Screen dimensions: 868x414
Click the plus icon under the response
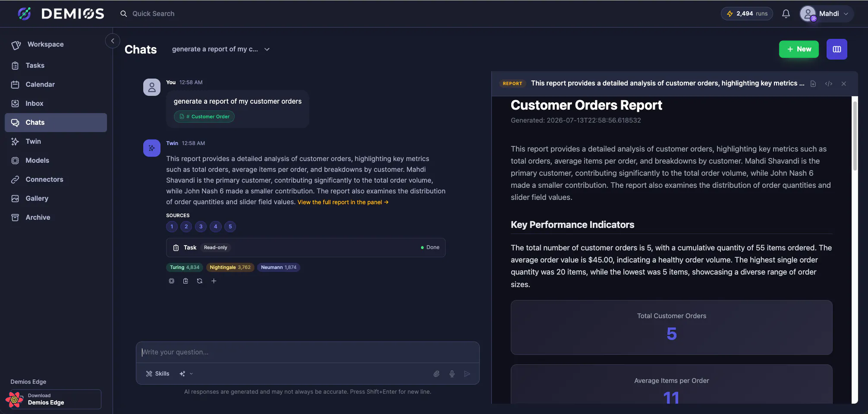[x=214, y=281]
